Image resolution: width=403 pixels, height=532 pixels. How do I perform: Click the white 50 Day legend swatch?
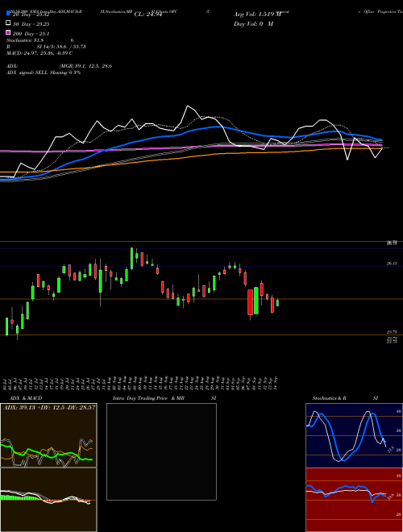coord(8,23)
